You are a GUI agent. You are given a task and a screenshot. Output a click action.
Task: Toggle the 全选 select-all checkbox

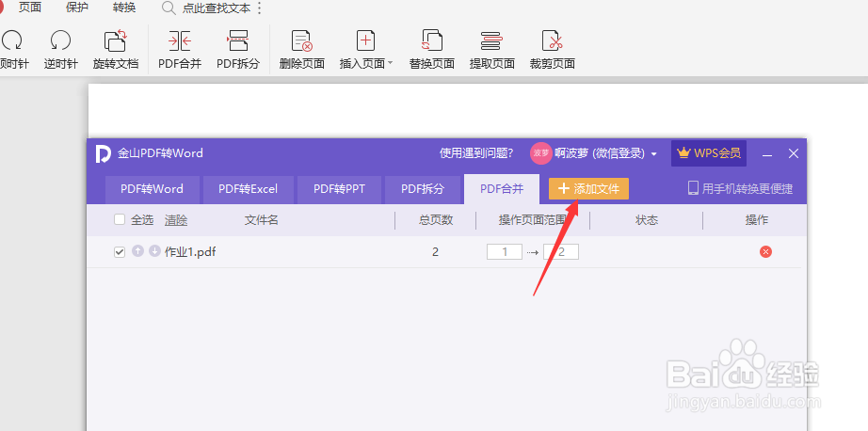coord(119,219)
